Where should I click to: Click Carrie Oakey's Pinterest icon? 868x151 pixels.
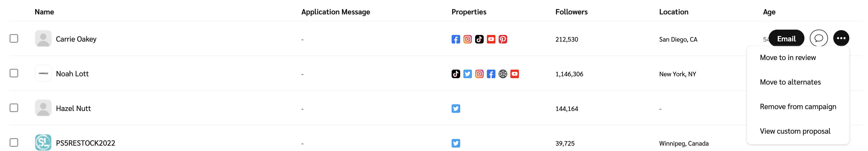pos(503,39)
